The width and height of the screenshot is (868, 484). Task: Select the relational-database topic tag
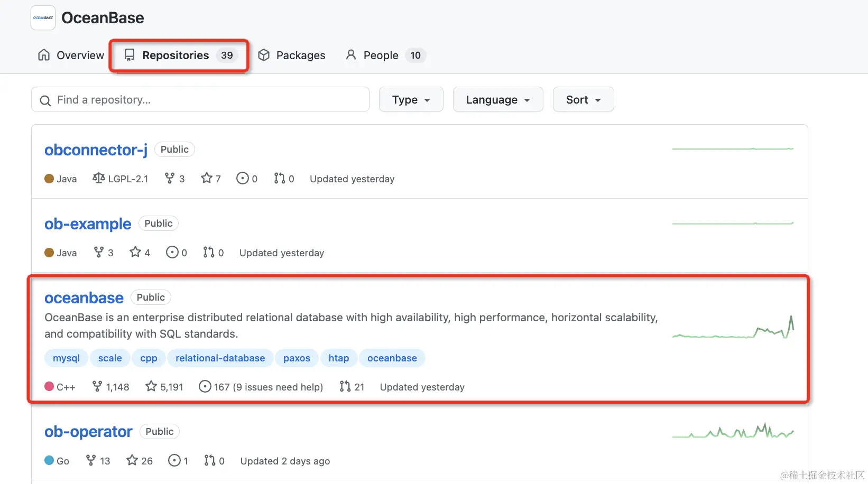[x=220, y=358]
